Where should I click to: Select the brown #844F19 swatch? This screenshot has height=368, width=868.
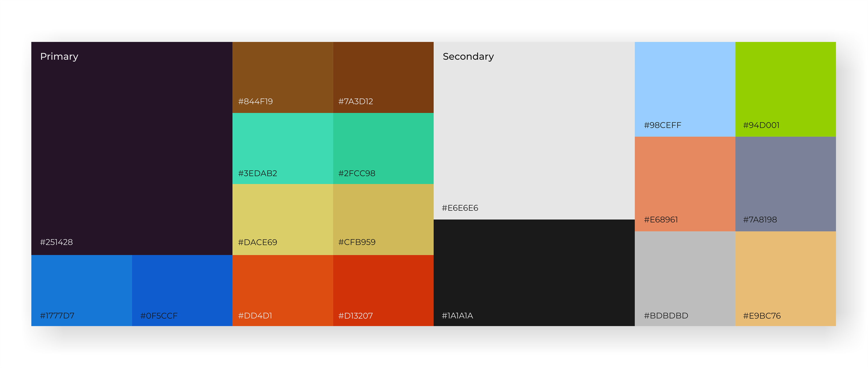[x=283, y=77]
